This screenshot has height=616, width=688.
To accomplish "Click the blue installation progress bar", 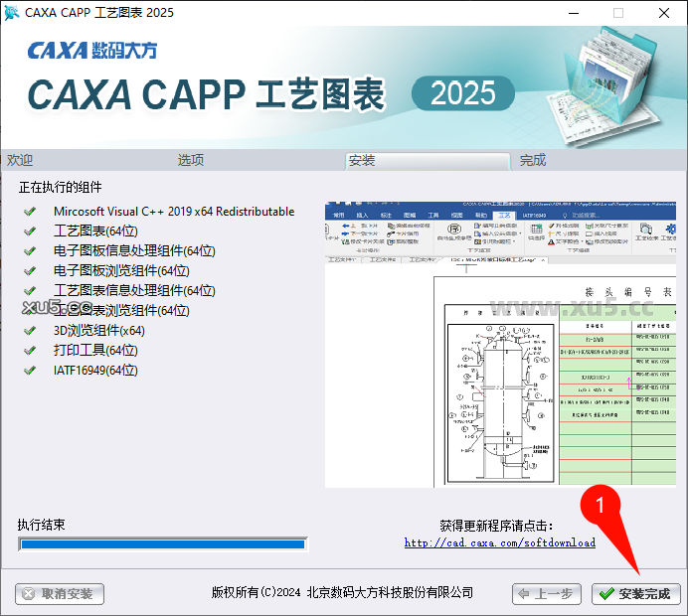I will pyautogui.click(x=162, y=544).
